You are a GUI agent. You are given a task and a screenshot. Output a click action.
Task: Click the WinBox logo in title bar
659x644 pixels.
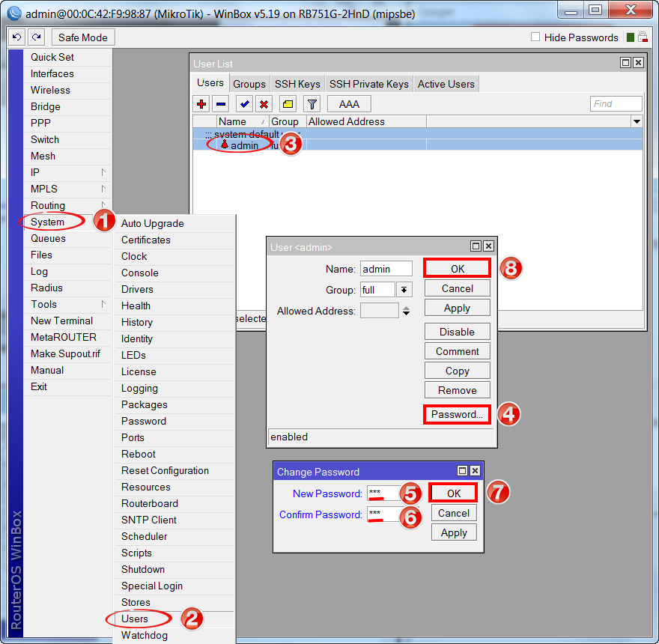pyautogui.click(x=15, y=13)
